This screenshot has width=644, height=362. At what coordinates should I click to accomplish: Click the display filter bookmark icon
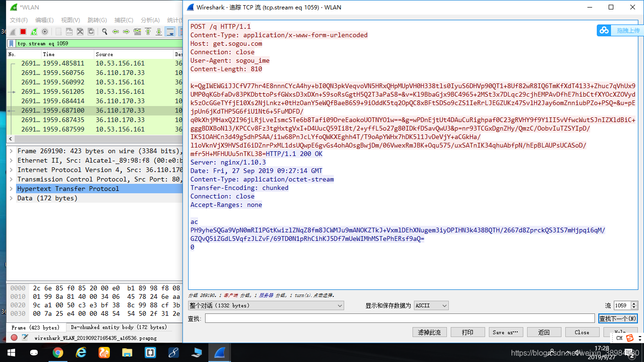(11, 43)
